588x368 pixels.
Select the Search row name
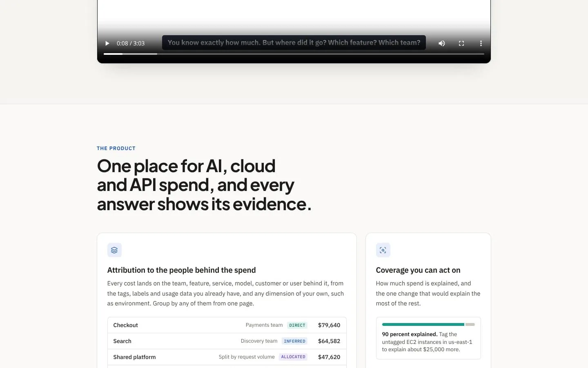click(x=122, y=341)
